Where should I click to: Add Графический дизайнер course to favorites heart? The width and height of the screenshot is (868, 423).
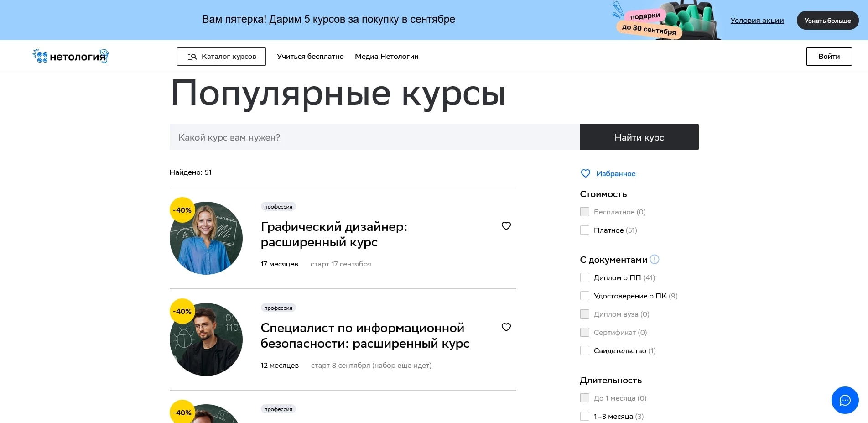506,226
